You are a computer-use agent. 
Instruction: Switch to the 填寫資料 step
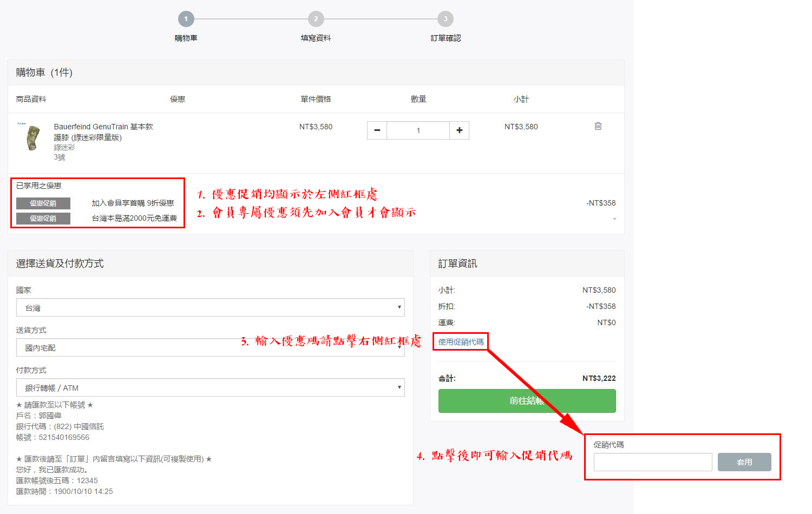point(316,37)
